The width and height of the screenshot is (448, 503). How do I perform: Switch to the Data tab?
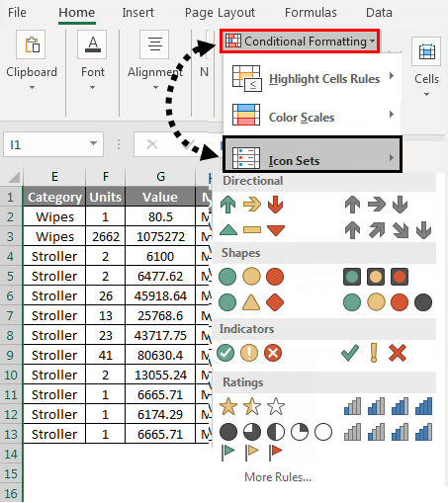[x=379, y=13]
